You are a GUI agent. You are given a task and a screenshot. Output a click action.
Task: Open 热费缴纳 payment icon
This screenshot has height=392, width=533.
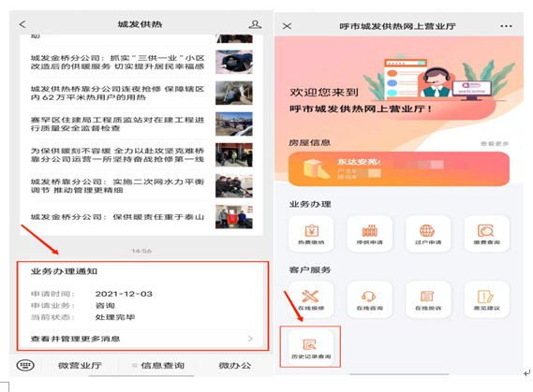pos(311,234)
